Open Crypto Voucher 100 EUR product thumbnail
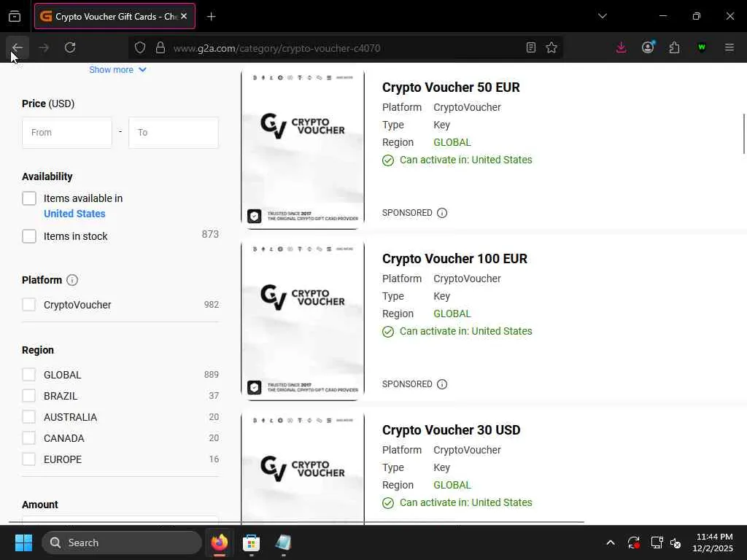 pos(303,321)
